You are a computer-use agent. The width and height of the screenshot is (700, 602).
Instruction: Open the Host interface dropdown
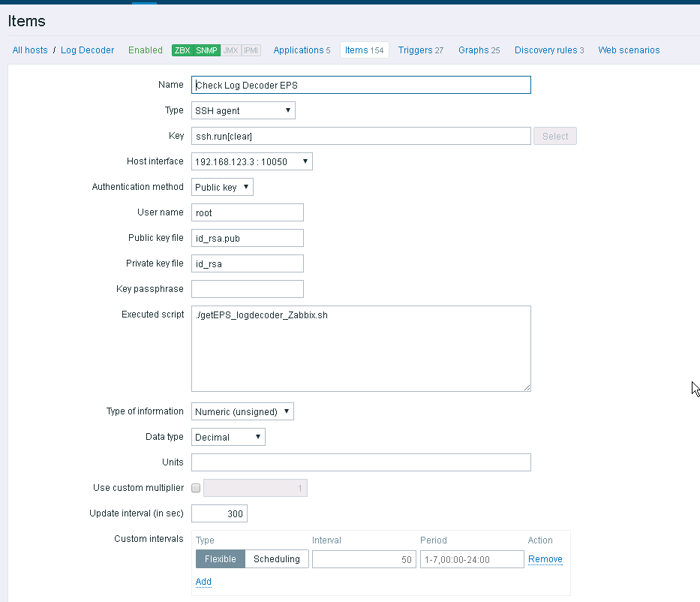[251, 161]
